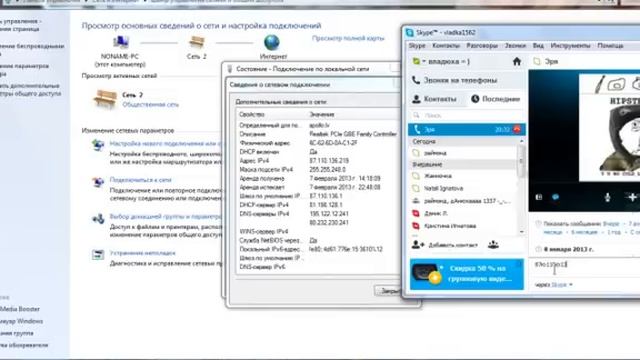Open 'Просмотр полной карты' link
The height and width of the screenshot is (360, 640).
click(348, 38)
